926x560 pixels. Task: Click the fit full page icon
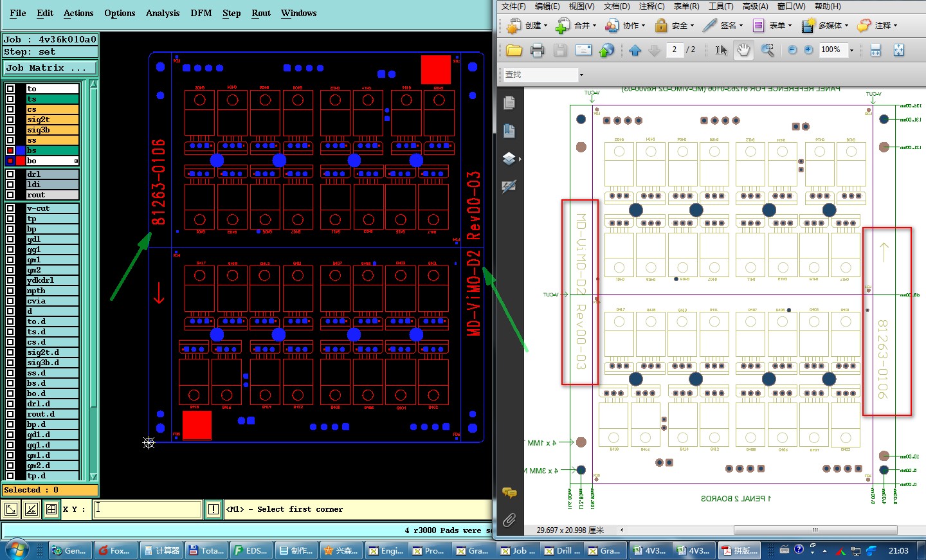[x=899, y=50]
